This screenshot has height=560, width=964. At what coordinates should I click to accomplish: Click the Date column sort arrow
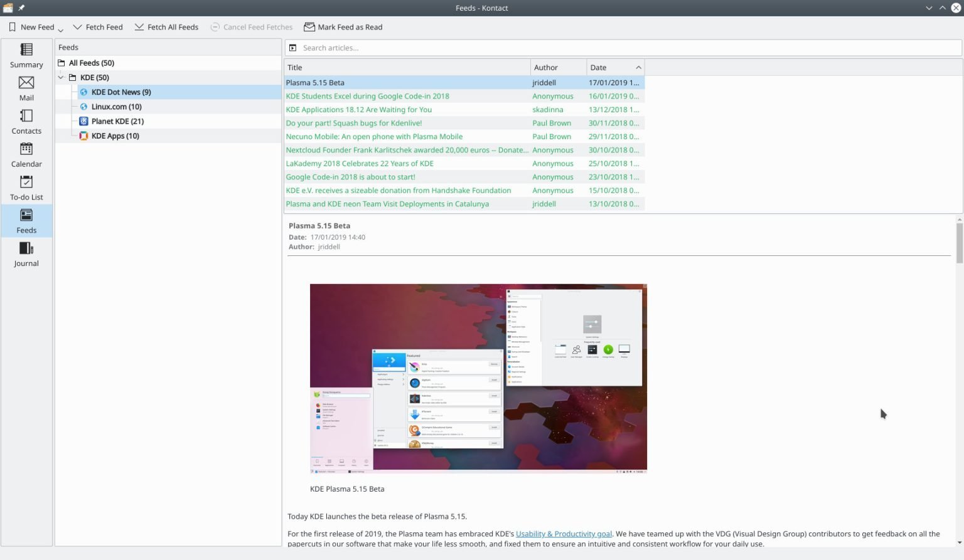[638, 67]
